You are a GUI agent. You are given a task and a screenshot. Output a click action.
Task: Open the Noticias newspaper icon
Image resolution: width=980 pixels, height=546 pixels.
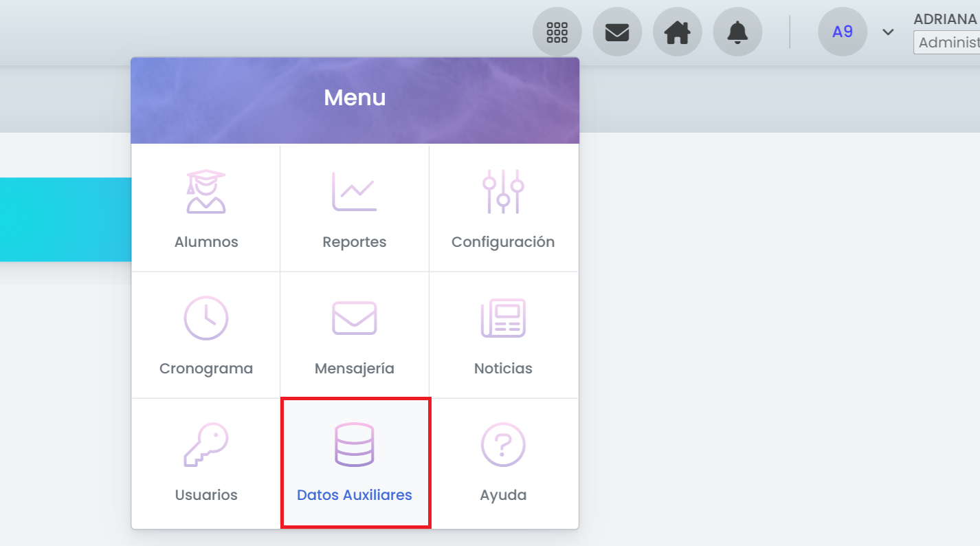[x=503, y=318]
